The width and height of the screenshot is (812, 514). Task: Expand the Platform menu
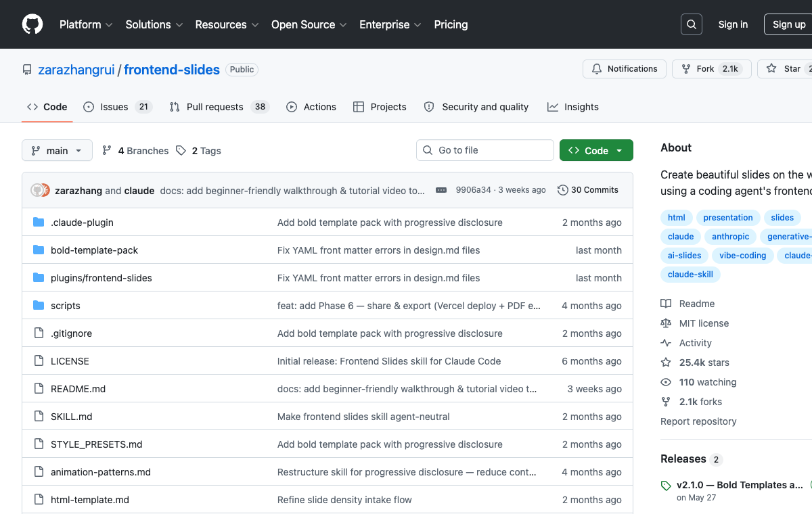coord(86,24)
